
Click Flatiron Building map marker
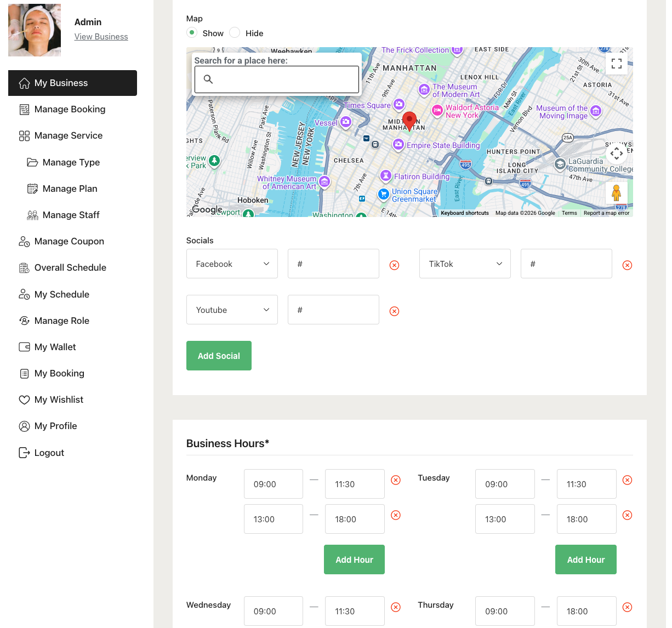point(386,176)
